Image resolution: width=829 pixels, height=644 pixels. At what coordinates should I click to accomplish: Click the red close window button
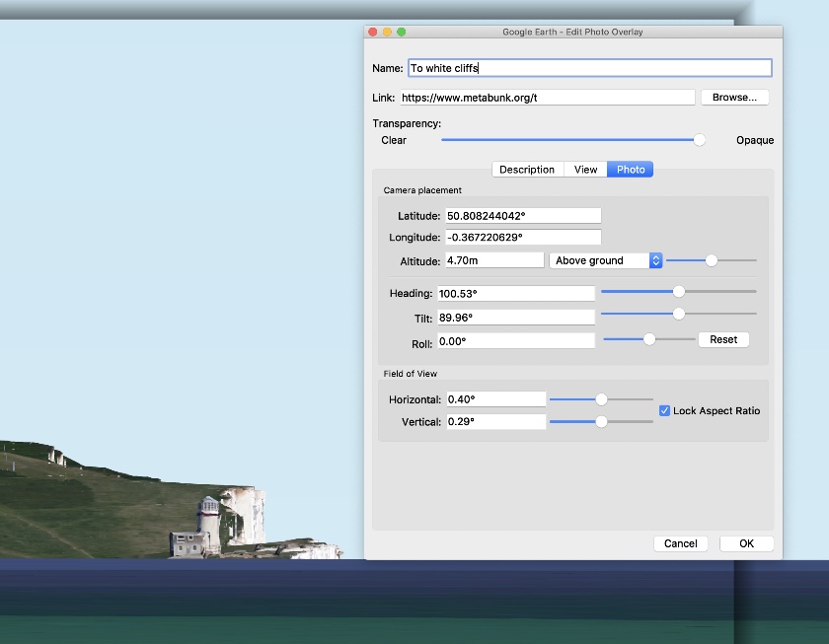(x=373, y=33)
